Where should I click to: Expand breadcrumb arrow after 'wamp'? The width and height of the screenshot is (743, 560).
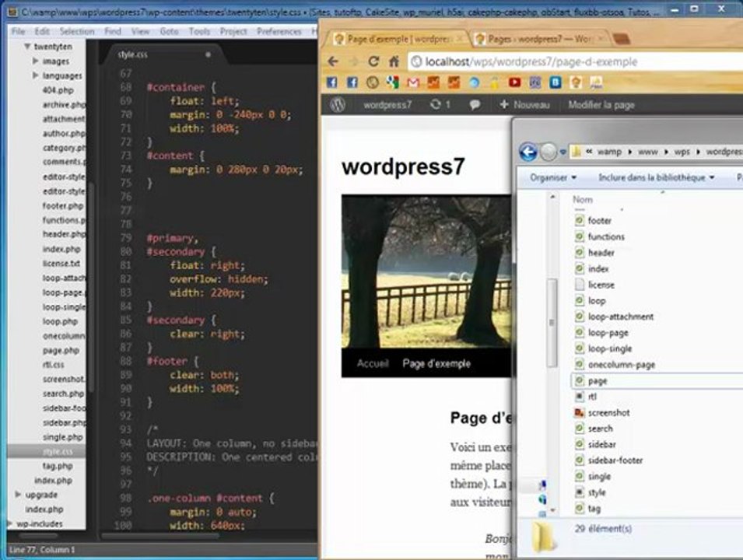pyautogui.click(x=629, y=152)
